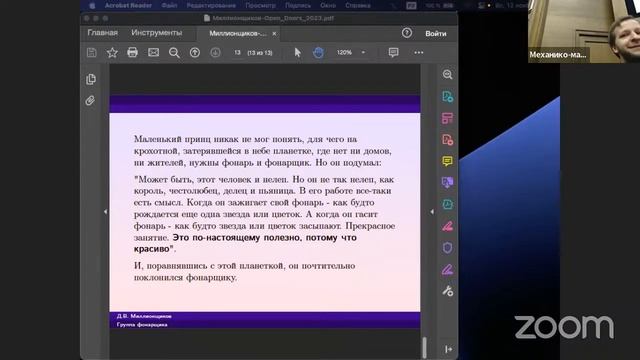Open more tools three-dots menu
640x360 pixels.
coord(419,52)
